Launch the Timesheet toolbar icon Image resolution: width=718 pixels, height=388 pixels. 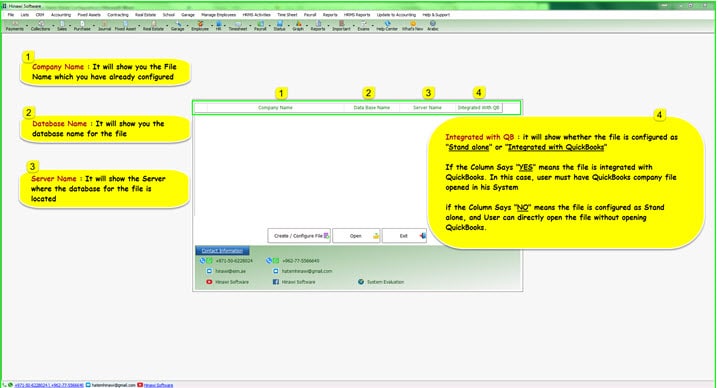pyautogui.click(x=238, y=26)
